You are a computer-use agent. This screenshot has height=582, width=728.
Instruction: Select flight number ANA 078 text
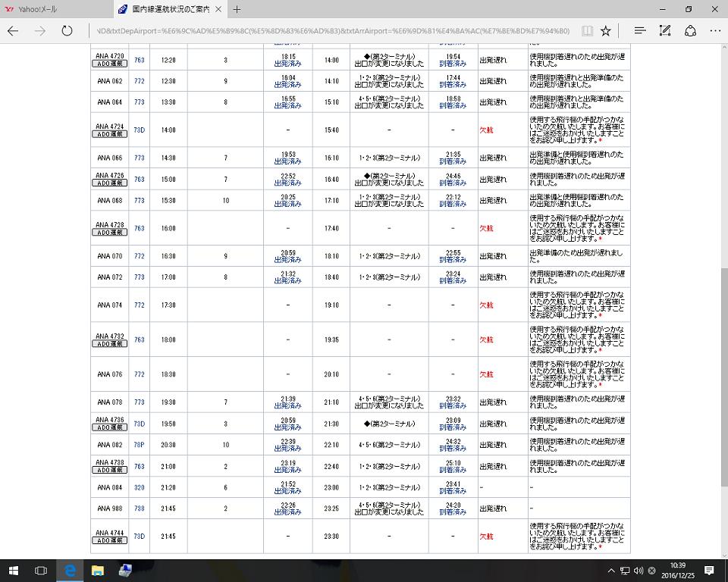(109, 402)
